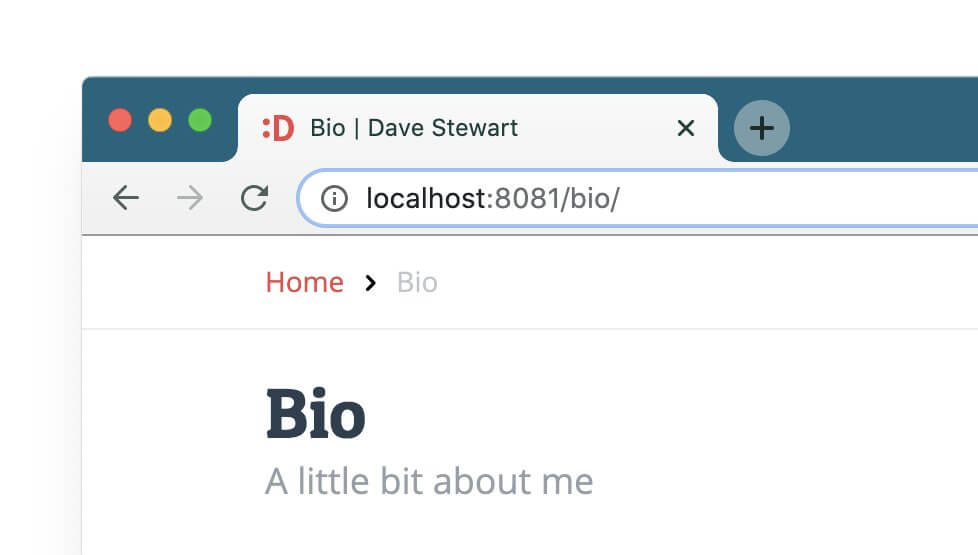Click the red window close button
Screen dimensions: 978x555
coord(120,120)
